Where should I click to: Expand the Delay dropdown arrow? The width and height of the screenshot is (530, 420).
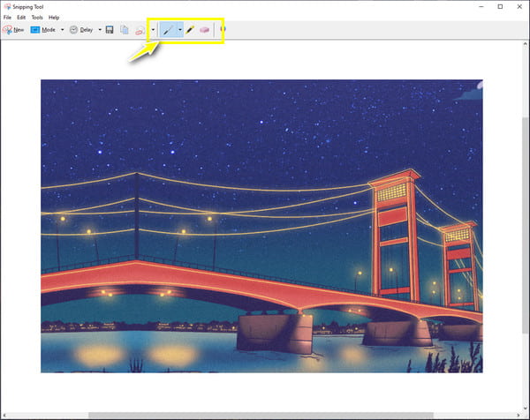(100, 30)
